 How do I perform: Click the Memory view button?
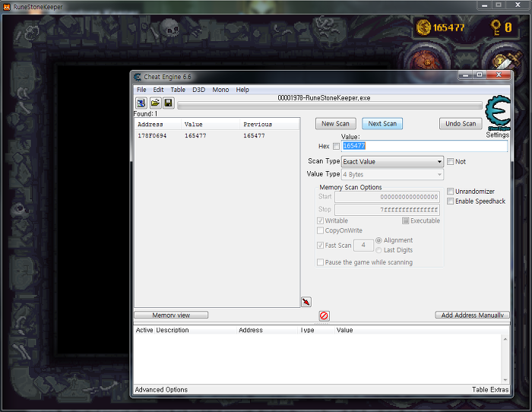pos(171,315)
